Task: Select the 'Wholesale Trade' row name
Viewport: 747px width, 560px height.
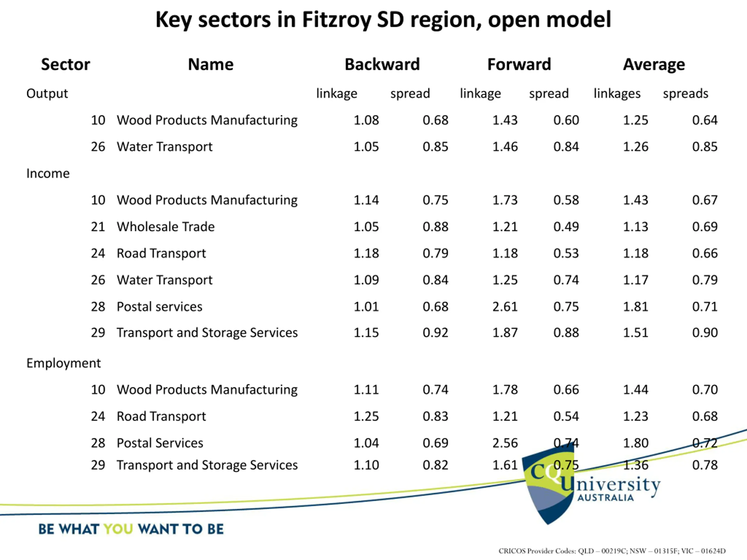Action: point(165,227)
